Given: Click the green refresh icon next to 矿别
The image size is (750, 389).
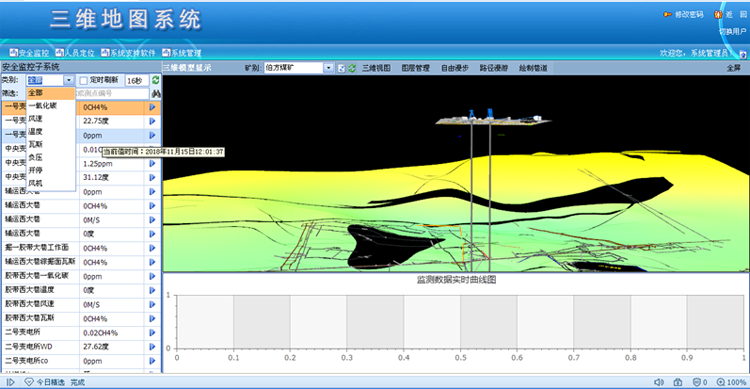Looking at the screenshot, I should point(352,68).
